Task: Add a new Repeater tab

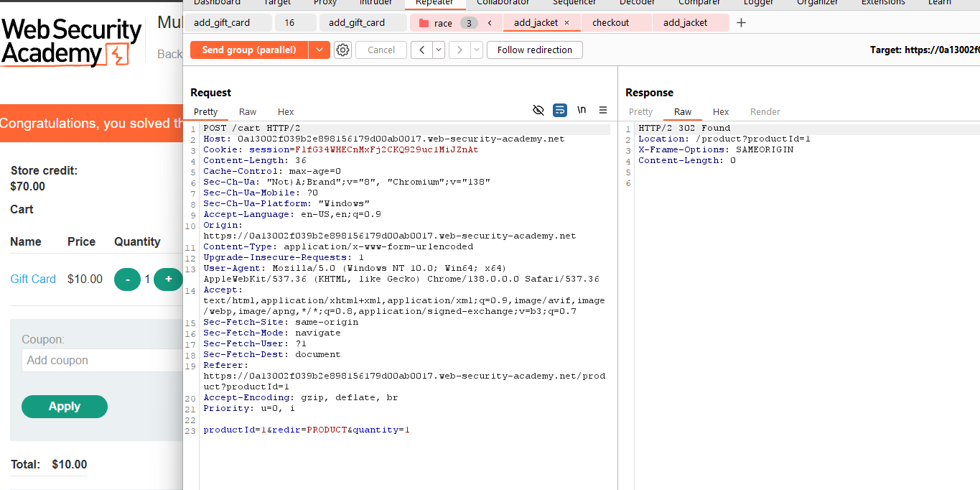Action: pyautogui.click(x=742, y=23)
